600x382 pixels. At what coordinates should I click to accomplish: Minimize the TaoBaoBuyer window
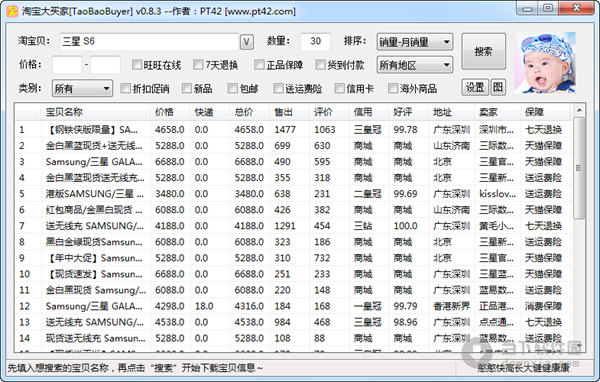(x=527, y=9)
